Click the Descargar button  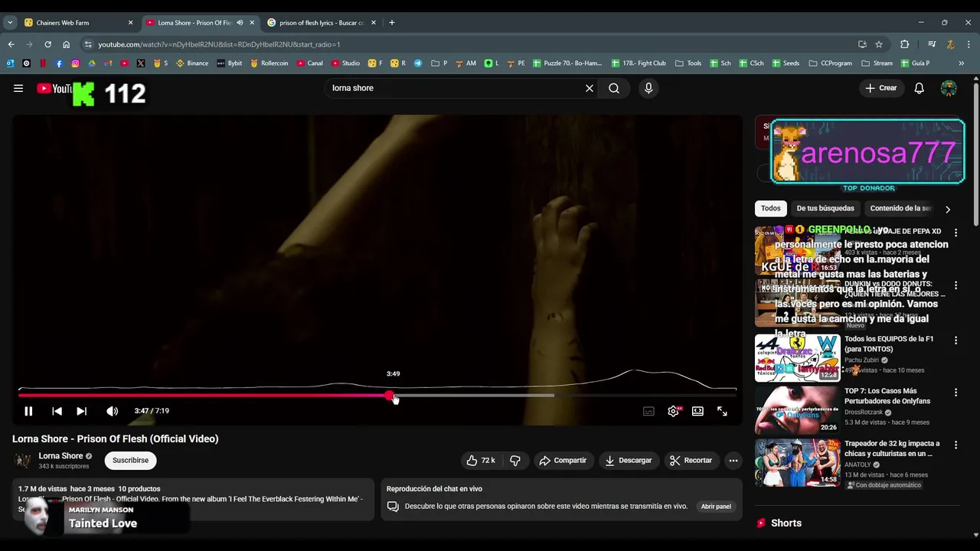click(x=628, y=461)
